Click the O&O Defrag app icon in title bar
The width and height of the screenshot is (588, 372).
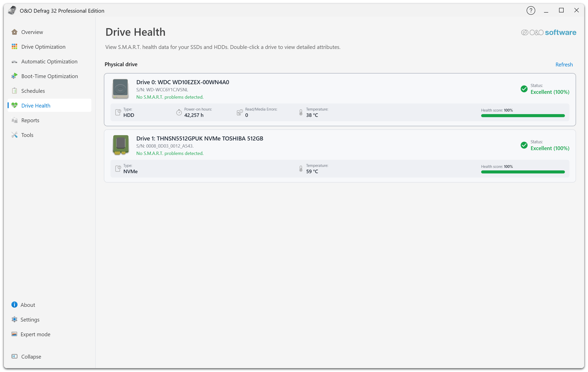[x=12, y=10]
